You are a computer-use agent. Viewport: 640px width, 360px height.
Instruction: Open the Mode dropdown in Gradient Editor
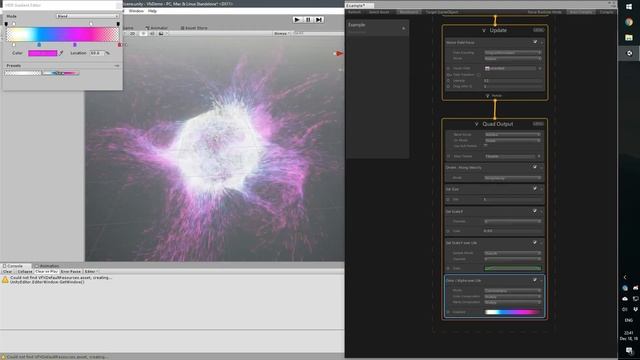pyautogui.click(x=87, y=16)
